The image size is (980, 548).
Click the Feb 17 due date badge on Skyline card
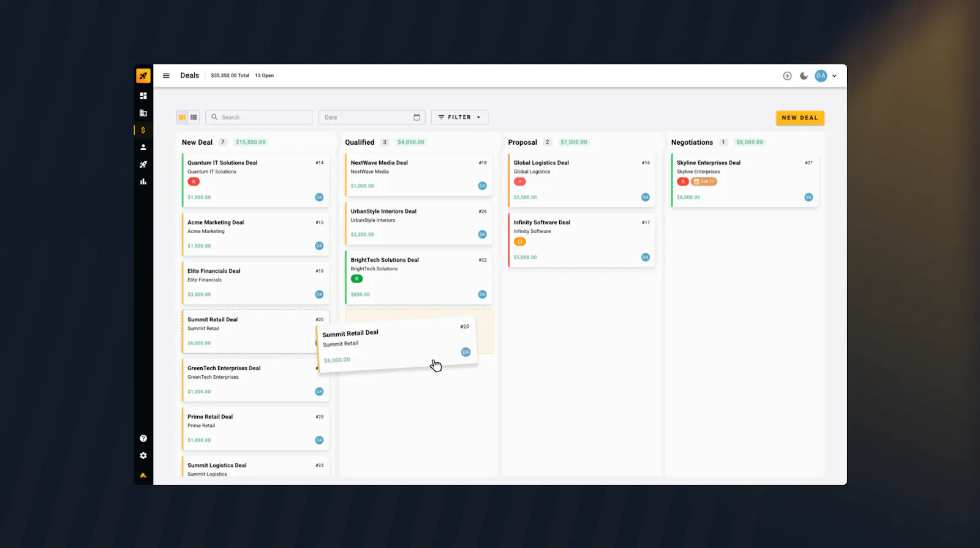click(x=704, y=181)
